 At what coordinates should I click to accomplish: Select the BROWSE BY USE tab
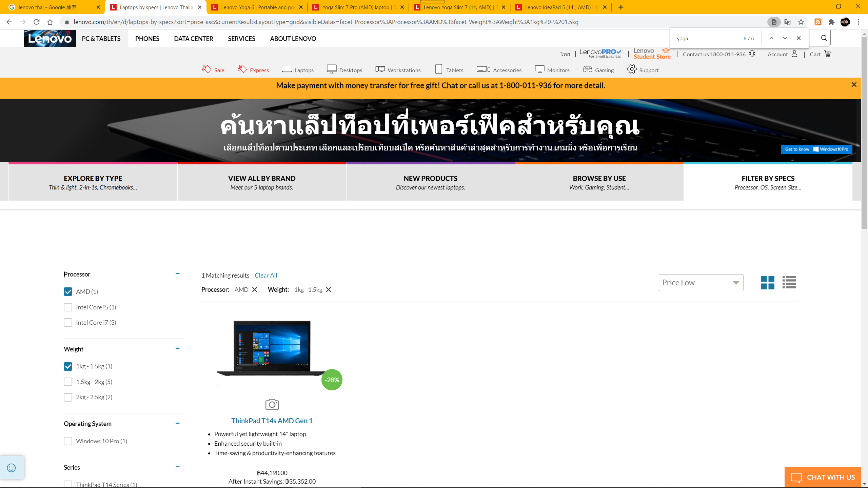(x=599, y=182)
